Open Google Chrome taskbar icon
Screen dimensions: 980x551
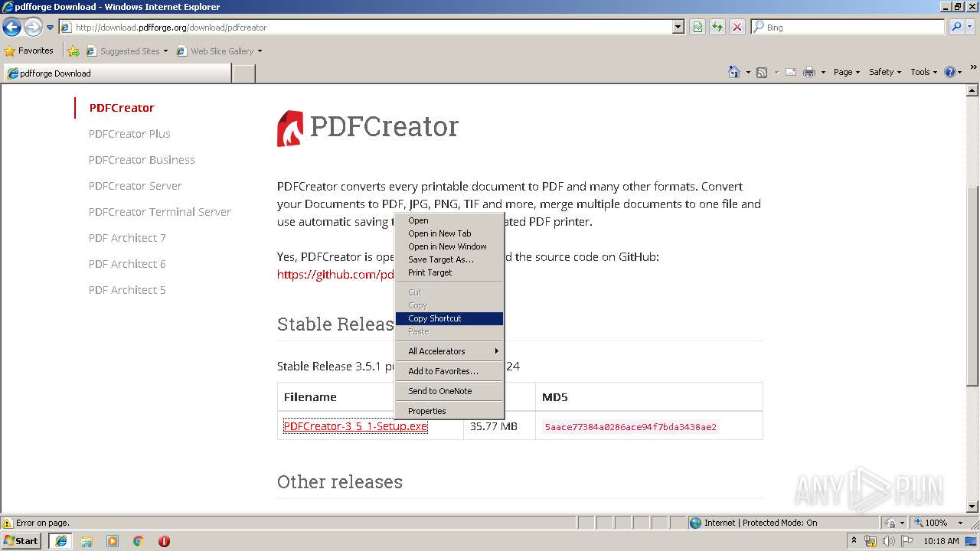(139, 541)
